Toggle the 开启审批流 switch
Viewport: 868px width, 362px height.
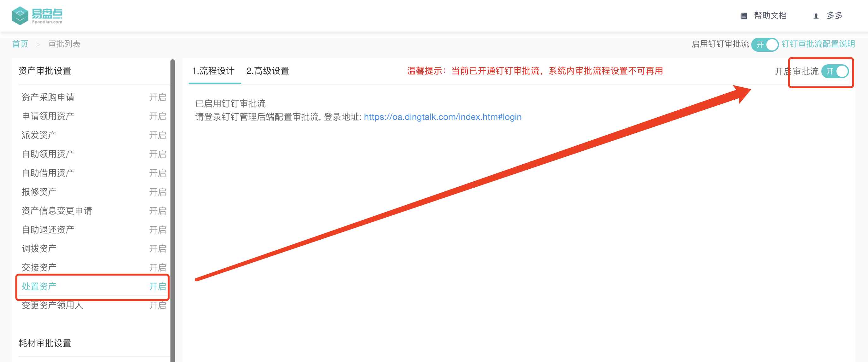click(x=835, y=71)
